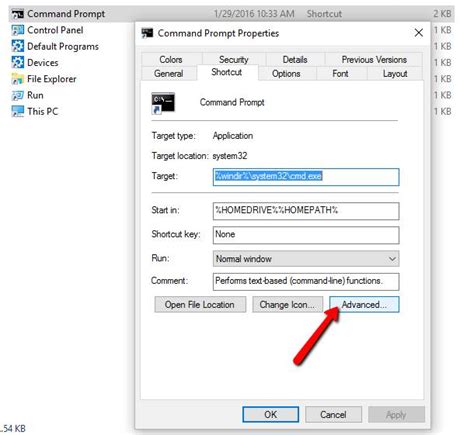Switch to the Security tab
The image size is (474, 435).
coord(234,59)
